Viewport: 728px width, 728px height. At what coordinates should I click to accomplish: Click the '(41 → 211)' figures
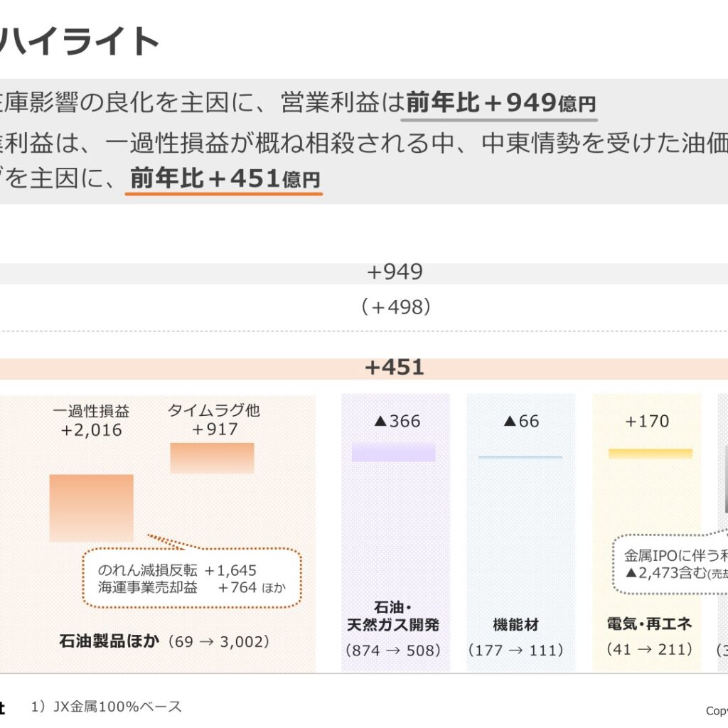pyautogui.click(x=649, y=648)
